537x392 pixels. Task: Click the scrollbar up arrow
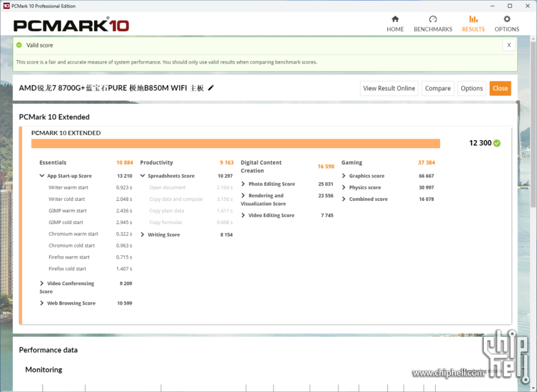click(533, 39)
